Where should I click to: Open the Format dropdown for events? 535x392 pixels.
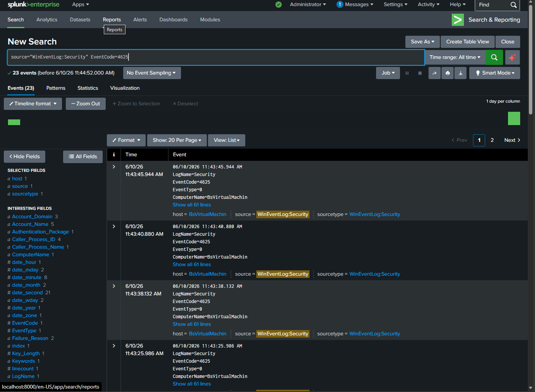126,140
